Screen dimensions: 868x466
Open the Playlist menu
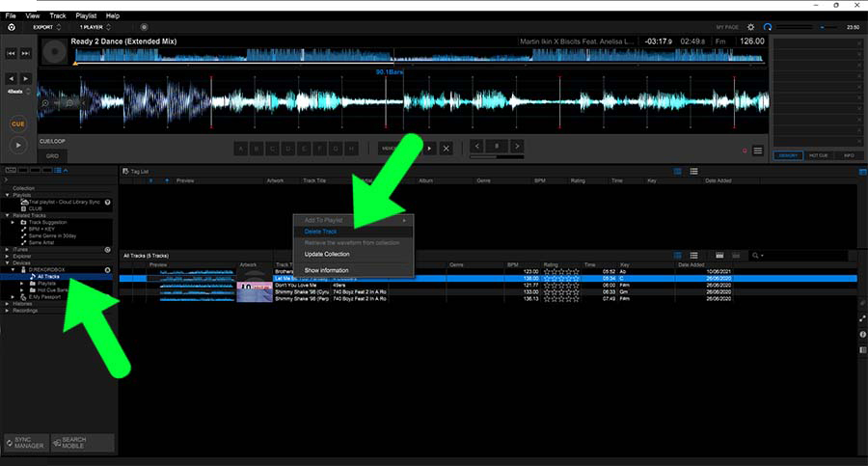point(86,15)
